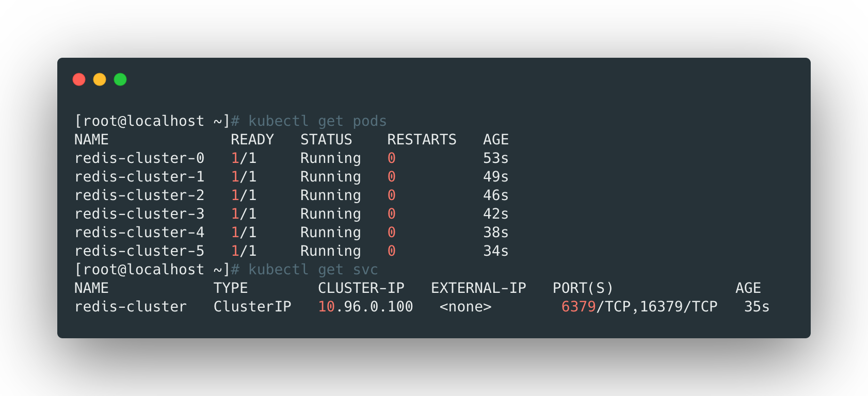
Task: Select the redis-cluster-4 pod name
Action: tap(139, 233)
